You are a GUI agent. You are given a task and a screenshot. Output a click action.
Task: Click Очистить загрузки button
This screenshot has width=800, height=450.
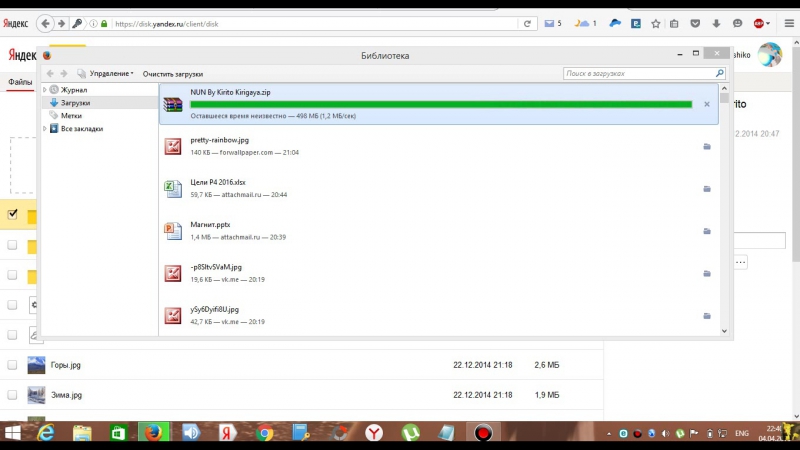point(173,74)
